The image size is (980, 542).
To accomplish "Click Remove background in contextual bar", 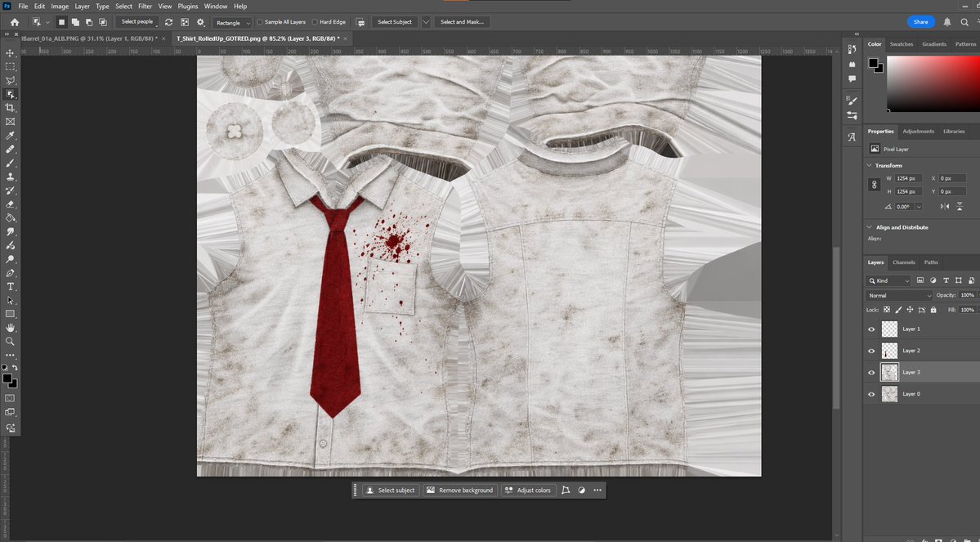I will pyautogui.click(x=460, y=490).
